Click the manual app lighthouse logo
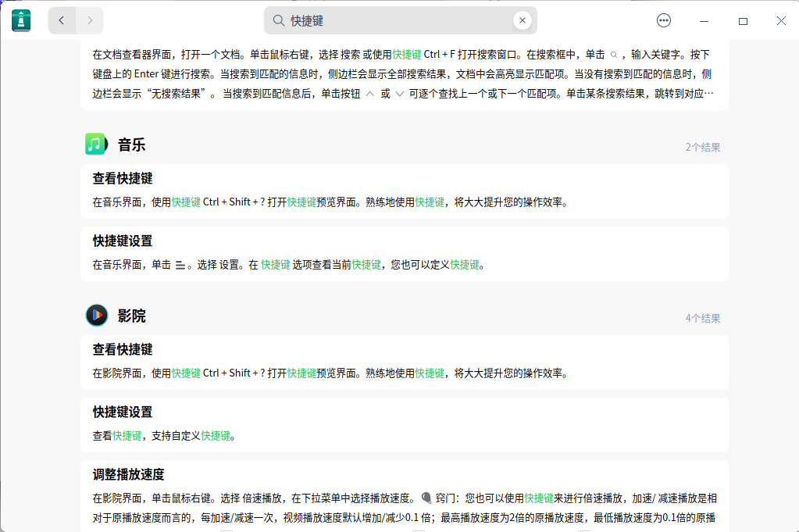 point(21,21)
